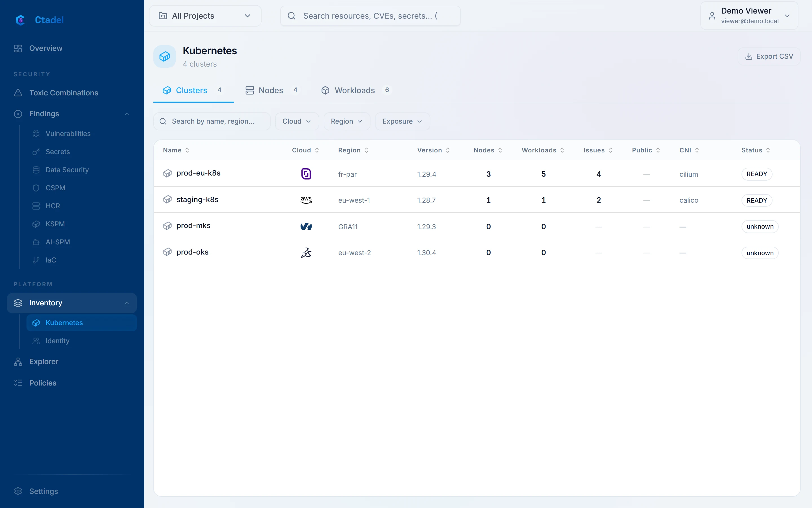Sort by Workloads column header

(543, 150)
